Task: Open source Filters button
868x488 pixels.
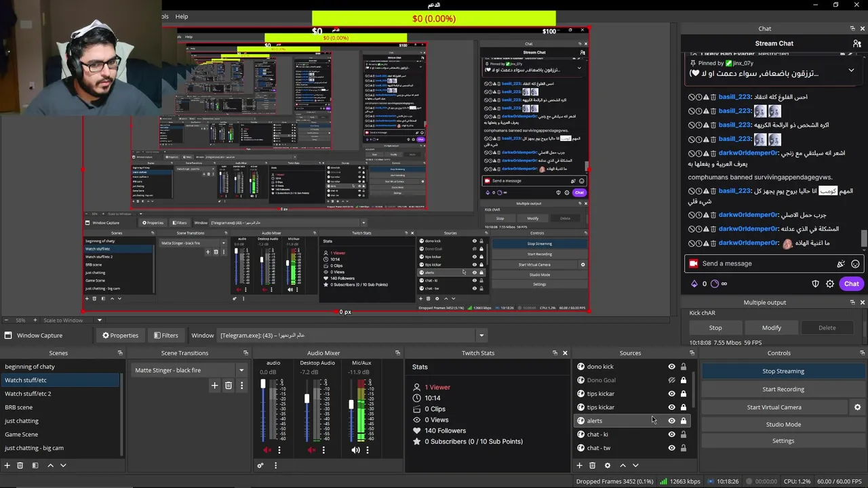Action: (x=165, y=335)
